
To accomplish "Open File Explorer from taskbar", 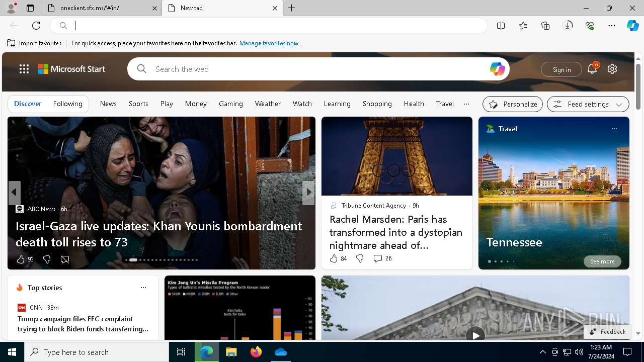I will (231, 352).
